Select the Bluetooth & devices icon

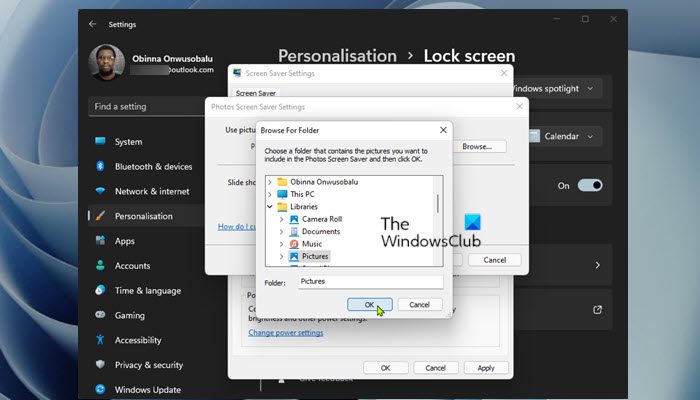coord(100,166)
